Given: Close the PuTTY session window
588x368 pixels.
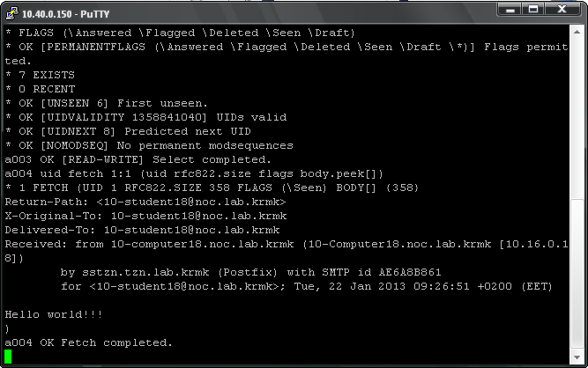Looking at the screenshot, I should (562, 10).
